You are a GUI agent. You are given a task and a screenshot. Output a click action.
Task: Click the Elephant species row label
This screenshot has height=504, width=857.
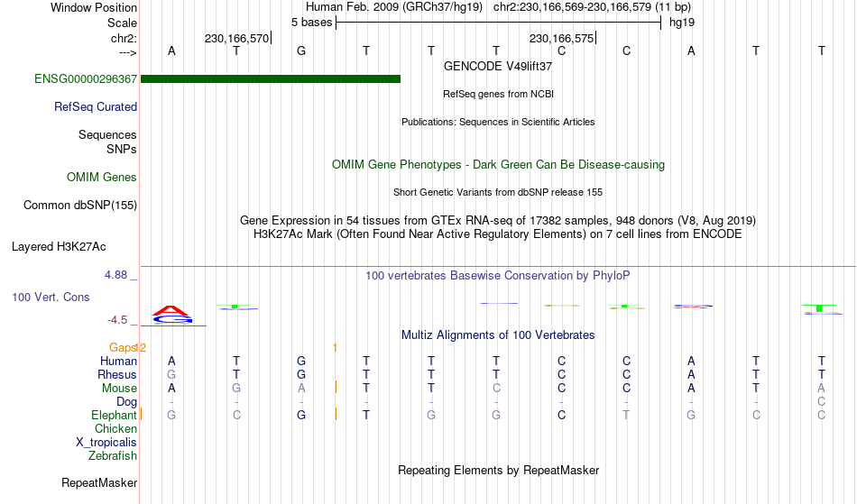(114, 416)
